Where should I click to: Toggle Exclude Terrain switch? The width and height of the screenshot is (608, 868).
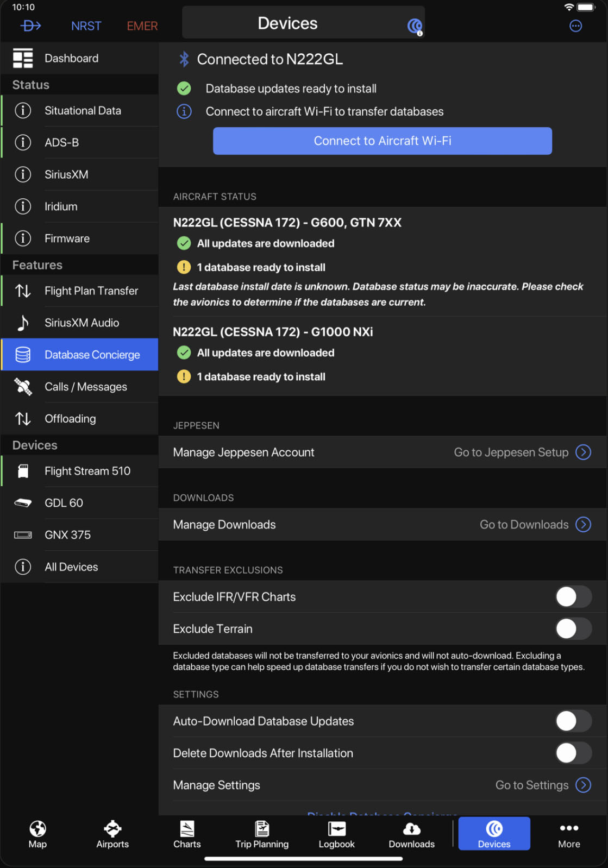click(x=573, y=629)
